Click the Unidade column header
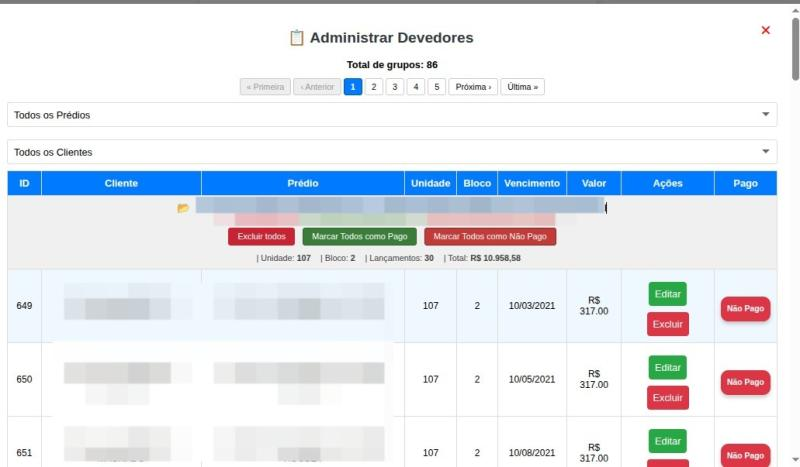The image size is (800, 467). (x=431, y=183)
